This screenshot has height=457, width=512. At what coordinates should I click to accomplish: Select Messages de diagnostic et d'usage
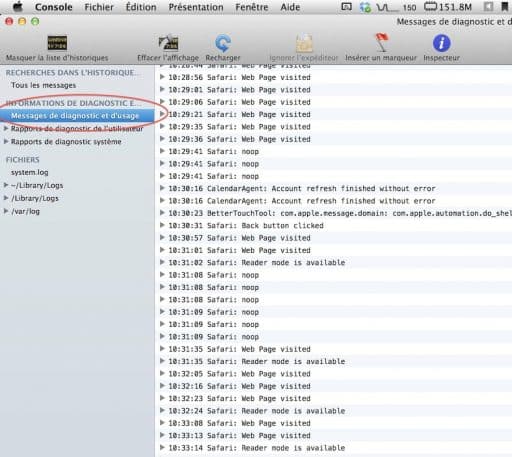coord(77,116)
